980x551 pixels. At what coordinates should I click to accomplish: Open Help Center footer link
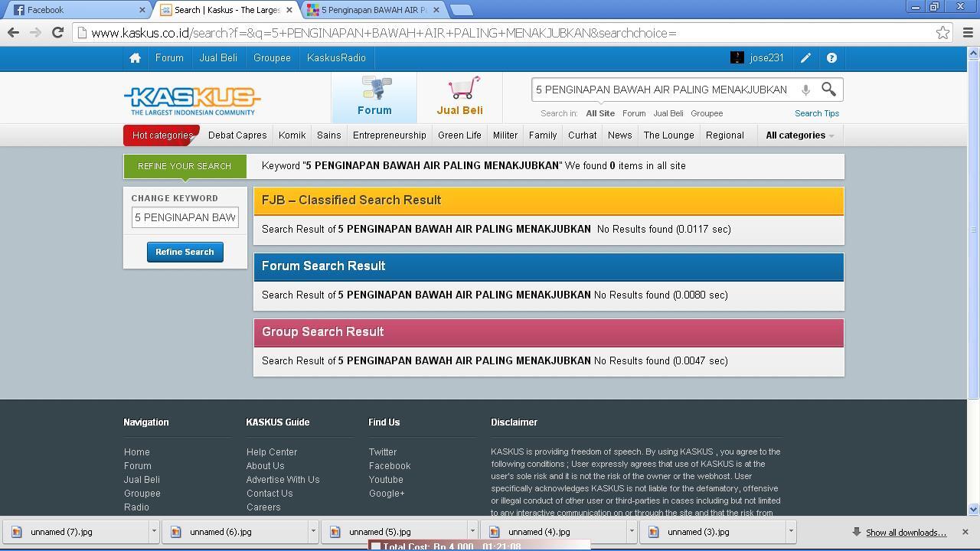[x=272, y=452]
